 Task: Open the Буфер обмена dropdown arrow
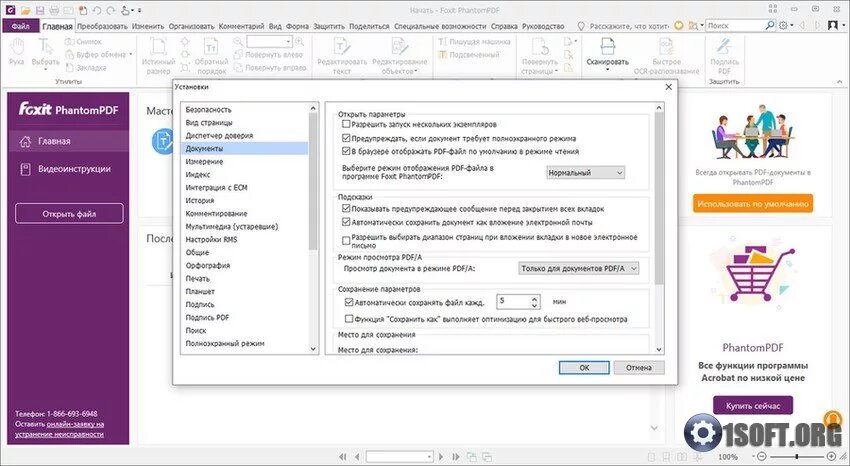(131, 54)
